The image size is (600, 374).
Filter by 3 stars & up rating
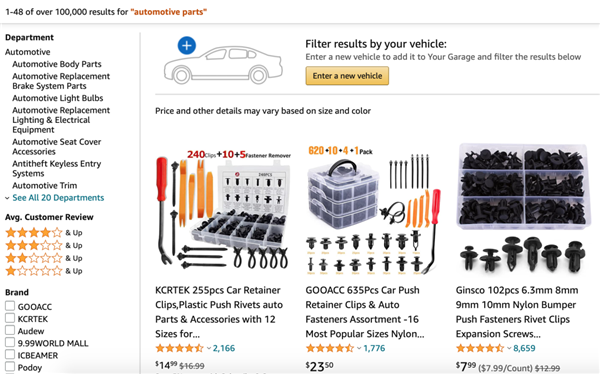click(x=44, y=245)
